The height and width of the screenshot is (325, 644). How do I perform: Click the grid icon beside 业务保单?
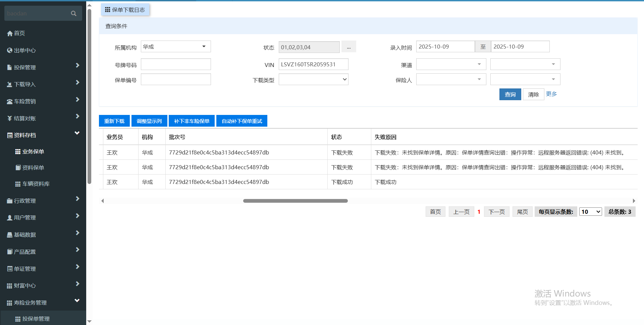[x=18, y=152]
